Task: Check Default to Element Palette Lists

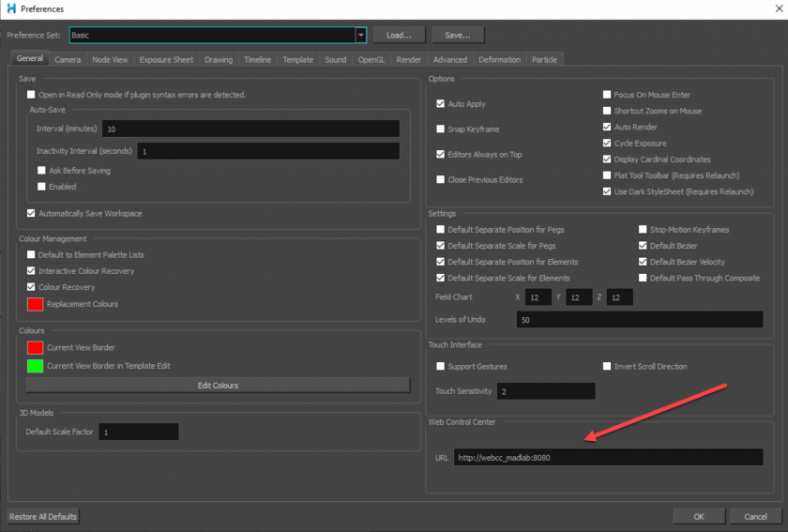Action: tap(31, 255)
